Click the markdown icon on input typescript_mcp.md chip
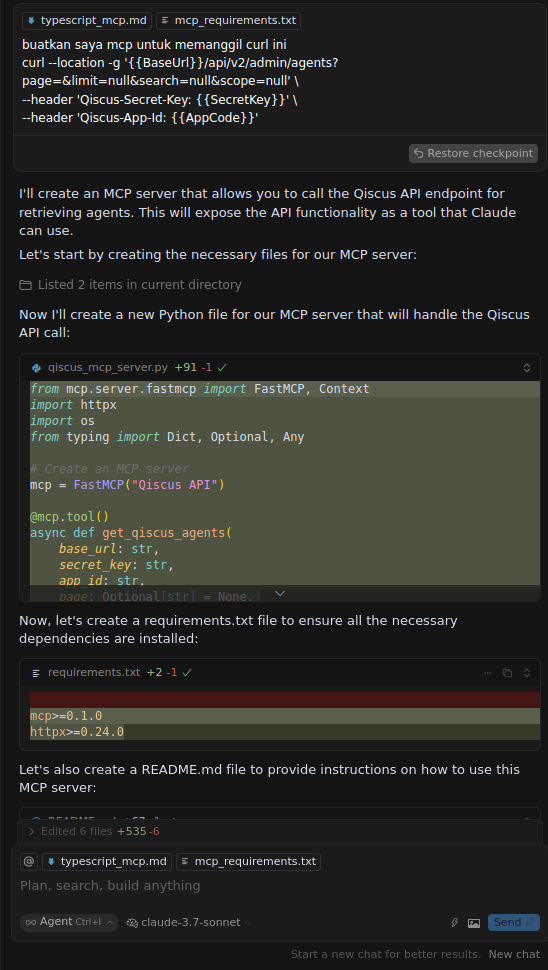 click(51, 861)
